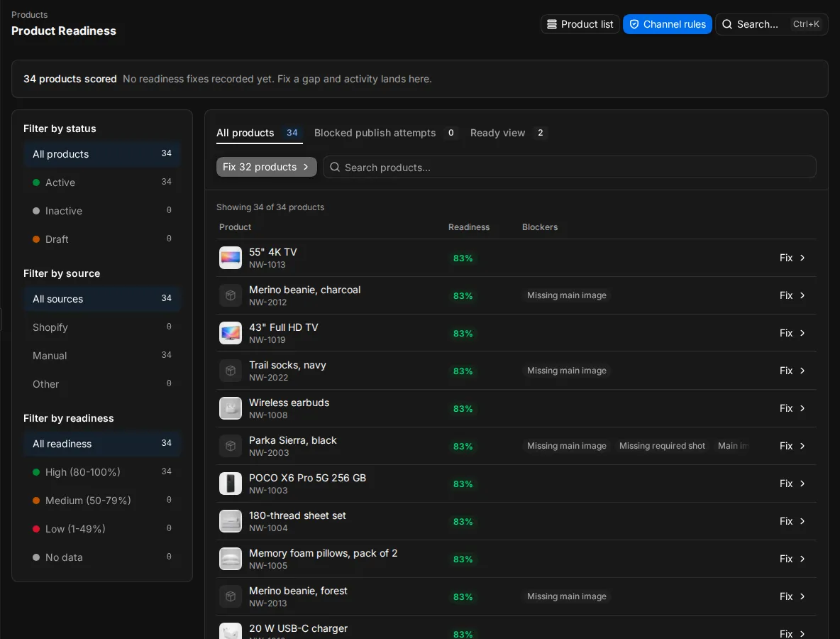The height and width of the screenshot is (639, 840).
Task: Click the Products breadcrumb
Action: [30, 14]
